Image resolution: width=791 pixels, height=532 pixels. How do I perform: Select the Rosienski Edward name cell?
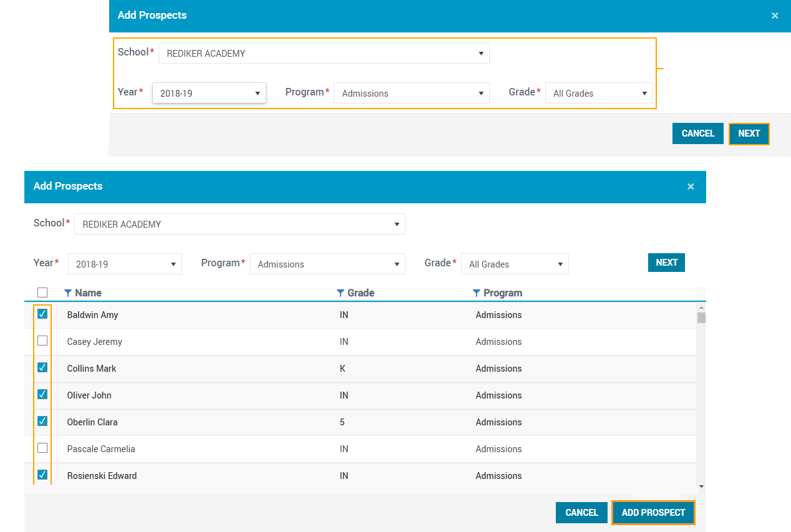pyautogui.click(x=102, y=476)
